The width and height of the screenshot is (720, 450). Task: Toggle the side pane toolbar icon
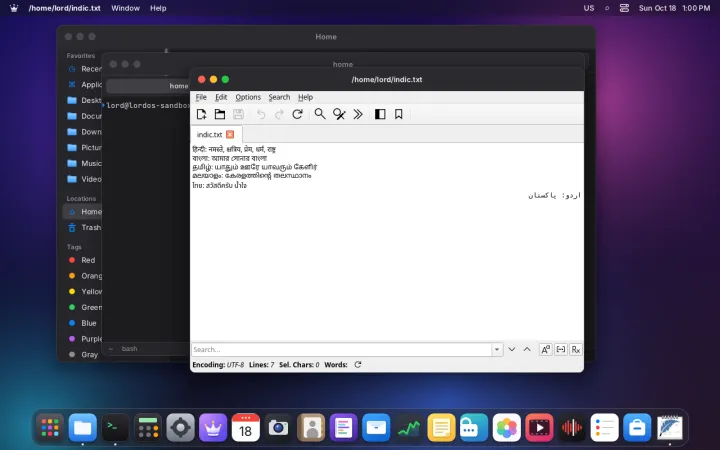click(380, 114)
